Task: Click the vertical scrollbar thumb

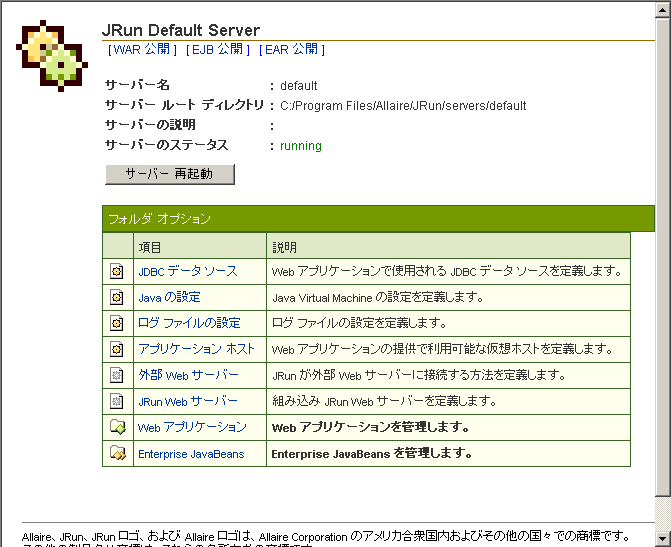Action: tap(662, 257)
